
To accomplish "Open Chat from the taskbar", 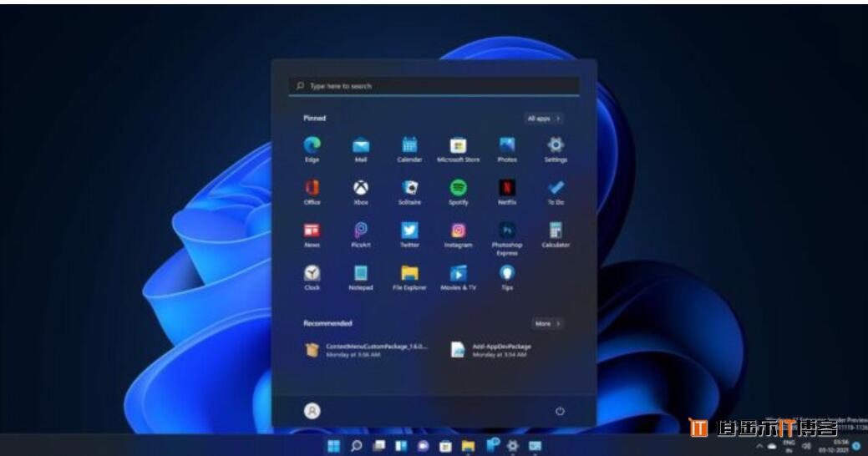I will point(423,446).
